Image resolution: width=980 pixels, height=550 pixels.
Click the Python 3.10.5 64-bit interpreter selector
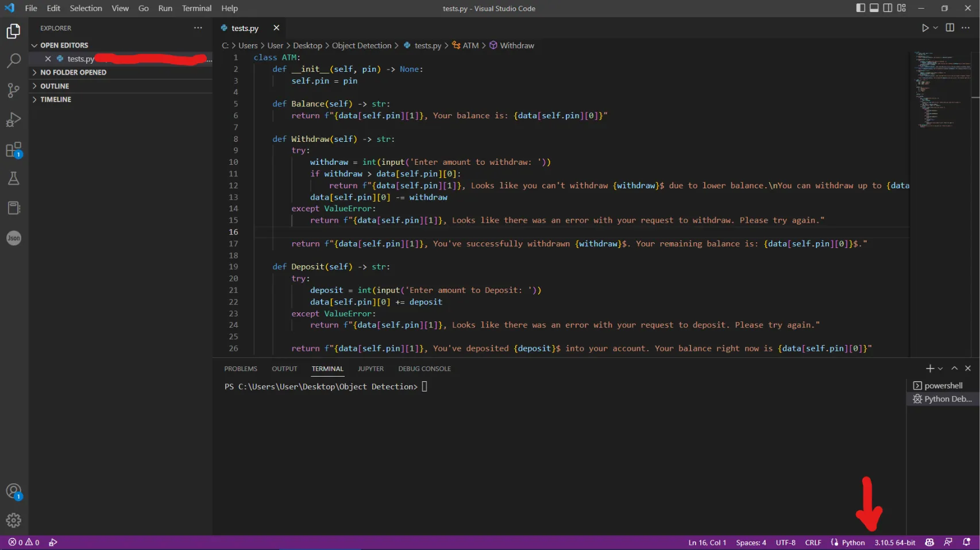pos(894,543)
